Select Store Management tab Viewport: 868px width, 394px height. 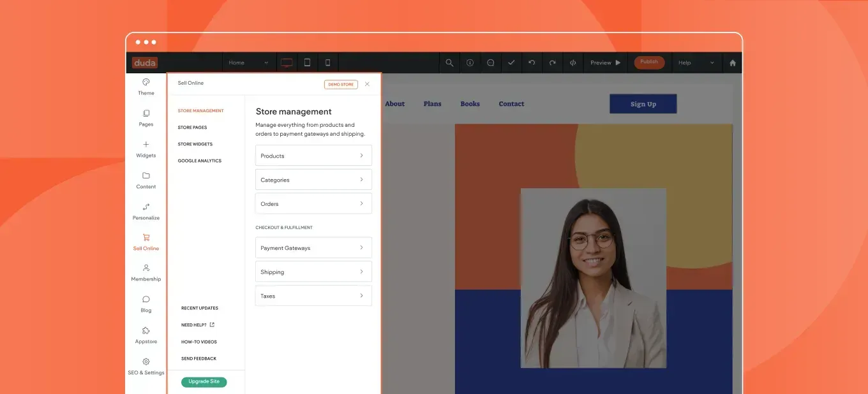point(200,111)
